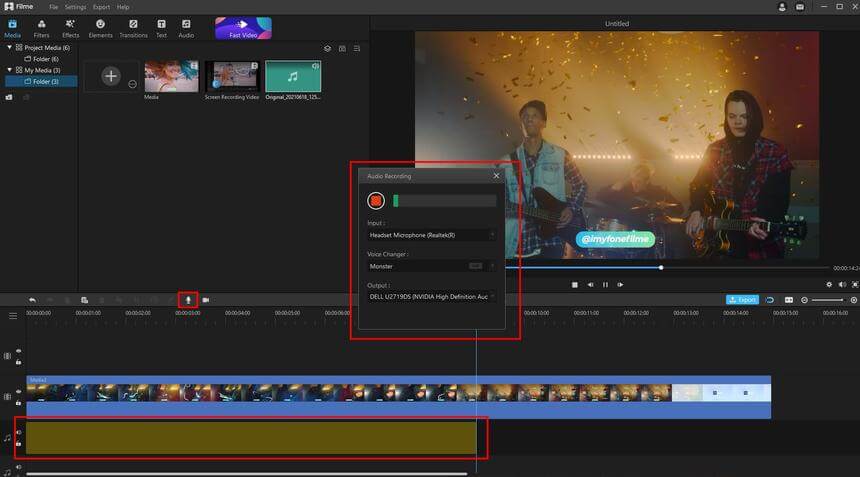Select Folder (3) under My Media

pyautogui.click(x=41, y=81)
